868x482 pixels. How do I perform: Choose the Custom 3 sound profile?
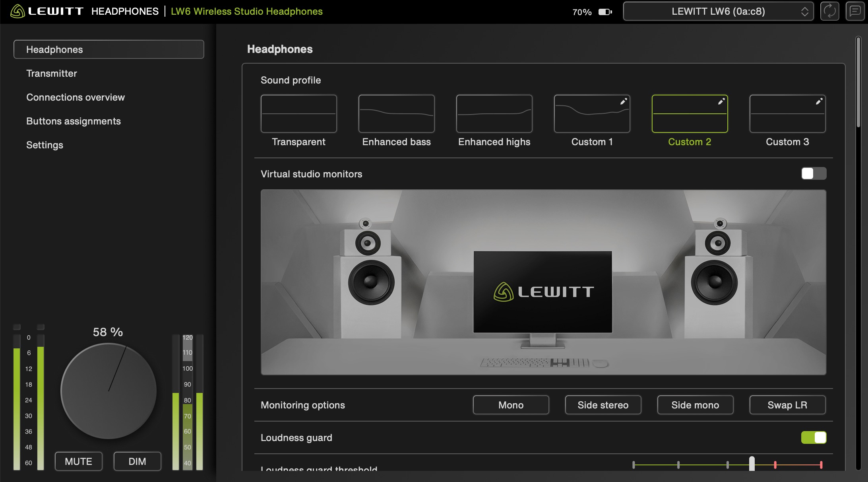point(788,114)
